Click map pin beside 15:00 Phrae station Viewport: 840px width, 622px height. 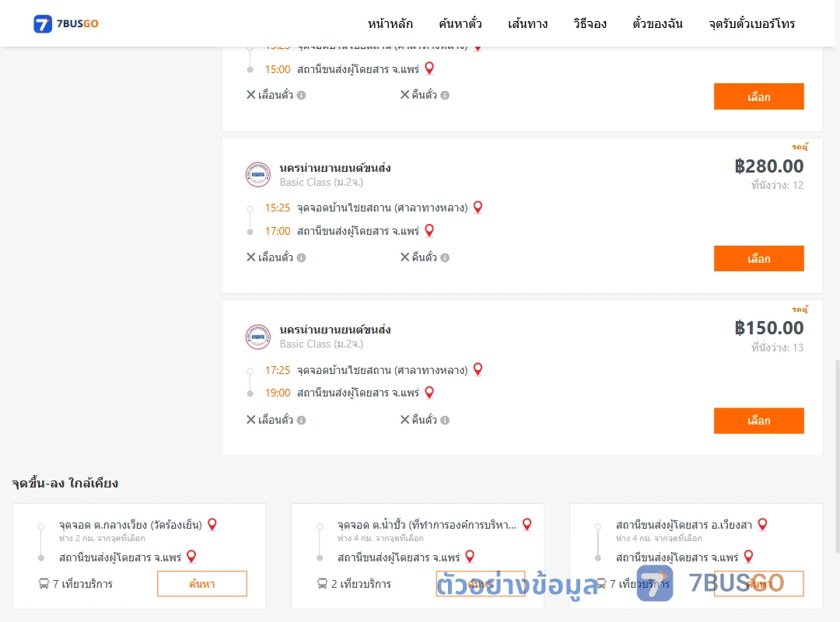tap(429, 68)
